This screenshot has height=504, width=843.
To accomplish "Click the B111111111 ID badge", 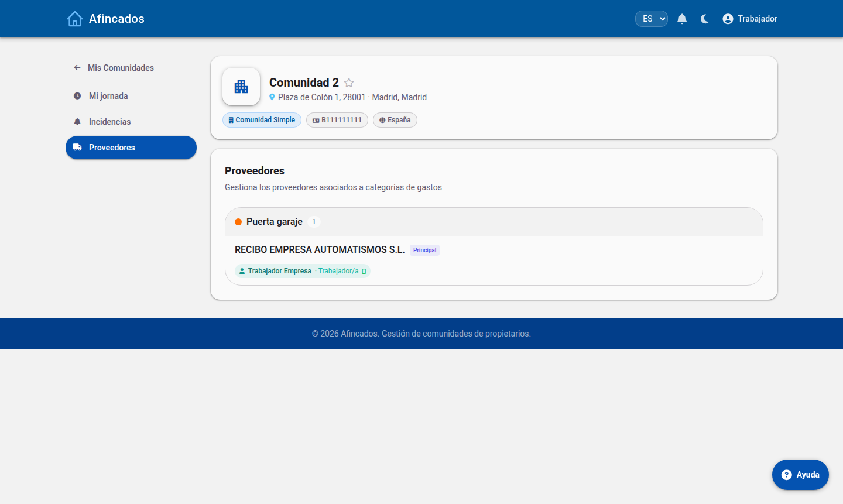I will tap(337, 120).
